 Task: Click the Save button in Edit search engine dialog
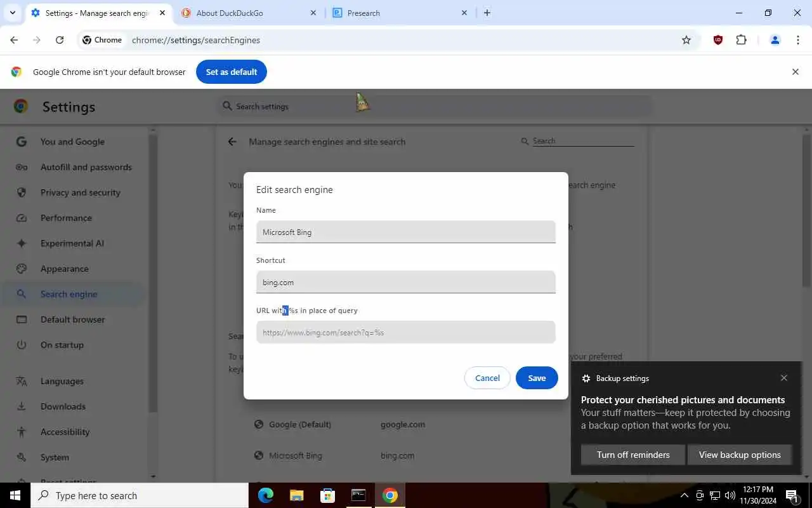[x=537, y=378]
